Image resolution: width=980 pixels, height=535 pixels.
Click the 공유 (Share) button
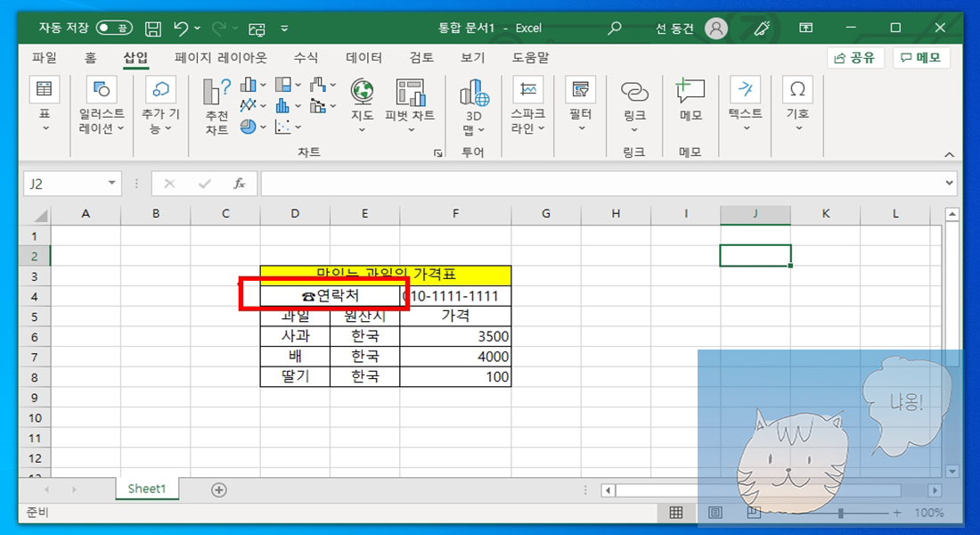(x=854, y=58)
